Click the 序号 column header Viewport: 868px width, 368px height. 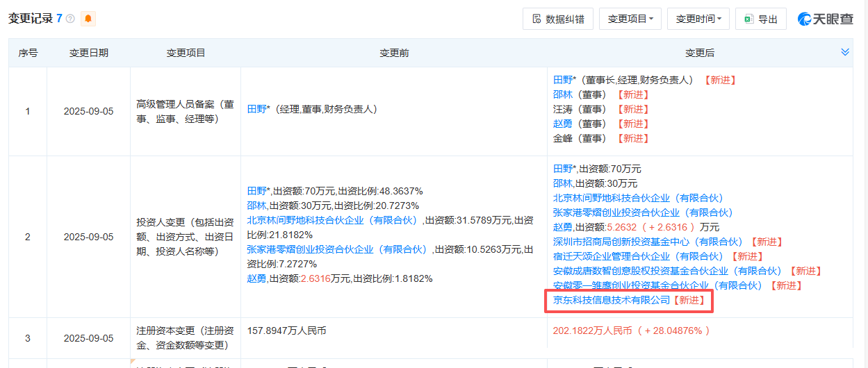(x=28, y=53)
